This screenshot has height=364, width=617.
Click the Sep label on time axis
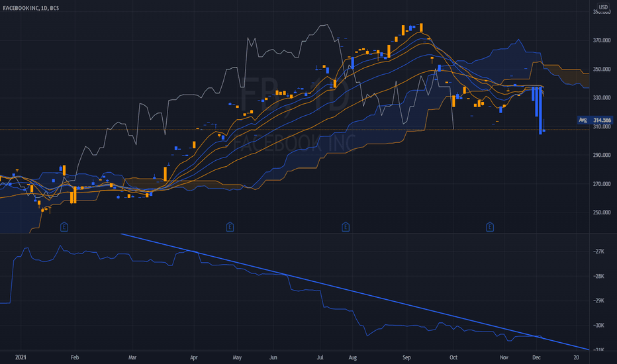(x=406, y=357)
